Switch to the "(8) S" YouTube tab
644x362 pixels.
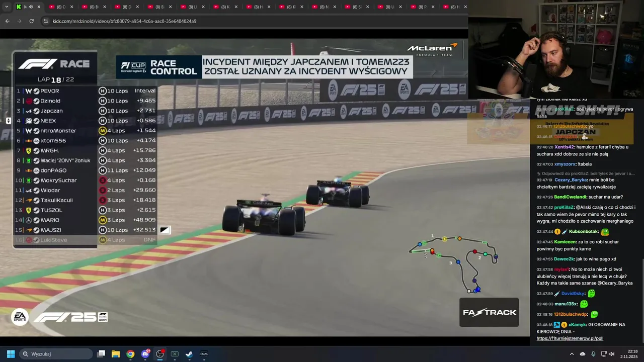(356, 7)
